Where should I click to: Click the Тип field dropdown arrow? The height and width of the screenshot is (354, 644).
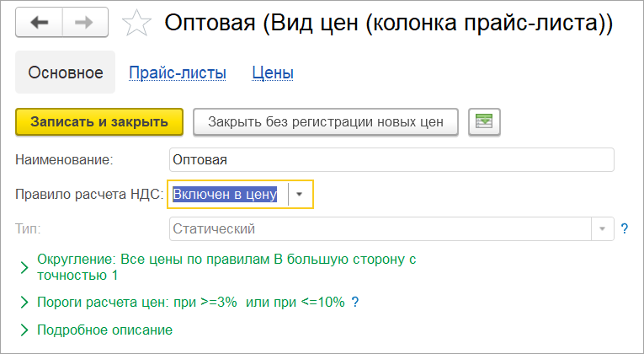602,228
